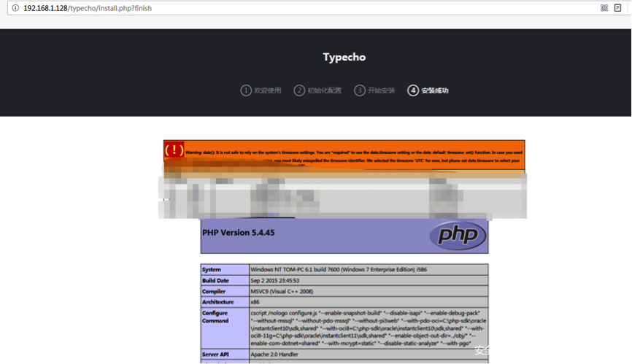Click the site info icon in address bar
The height and width of the screenshot is (364, 632).
(15, 8)
